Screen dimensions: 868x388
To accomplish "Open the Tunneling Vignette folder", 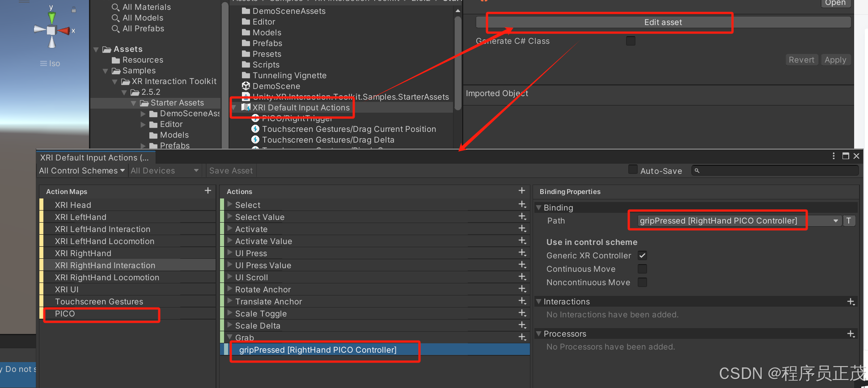I will tap(284, 76).
